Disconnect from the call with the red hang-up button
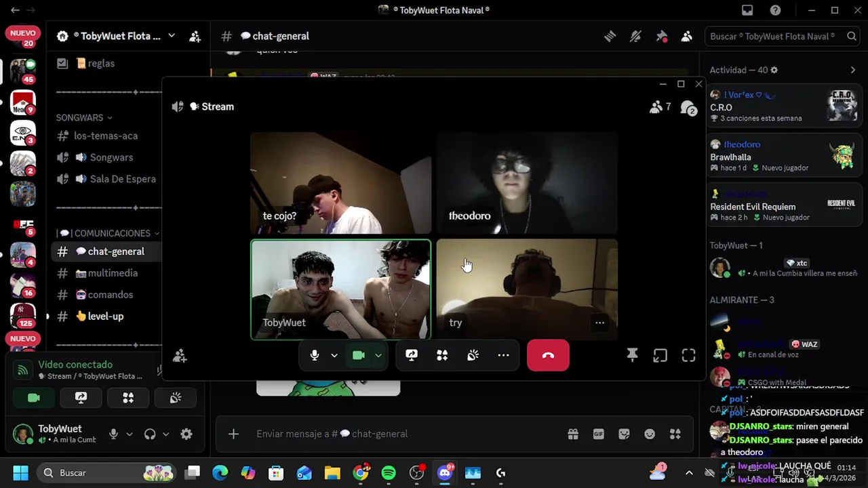 548,355
